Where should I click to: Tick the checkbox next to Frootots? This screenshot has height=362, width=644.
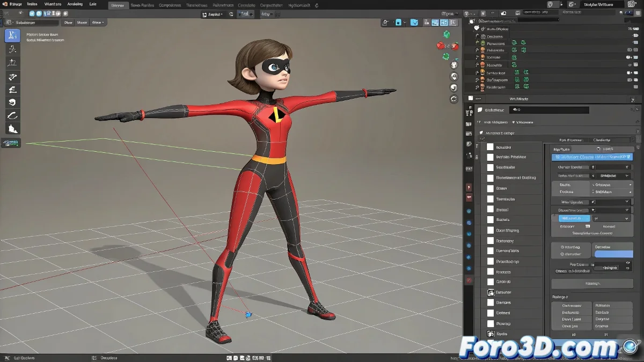490,271
